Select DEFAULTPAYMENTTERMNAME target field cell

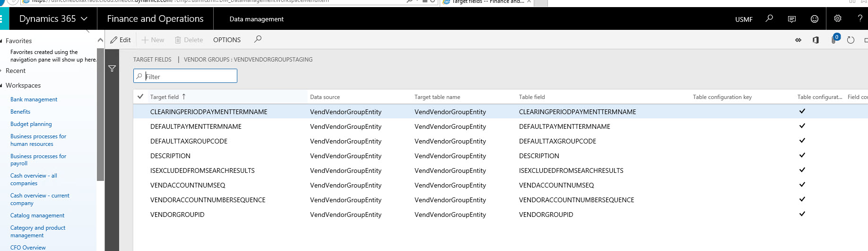pos(196,126)
